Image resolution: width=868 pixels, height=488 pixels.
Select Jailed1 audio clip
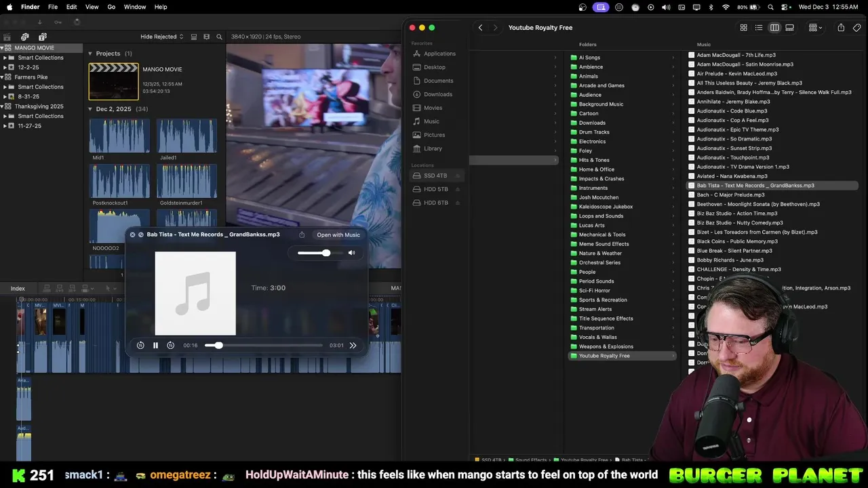click(186, 136)
